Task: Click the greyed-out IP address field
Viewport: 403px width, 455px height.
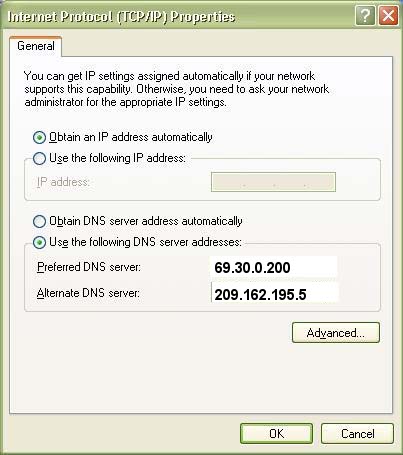Action: point(273,182)
